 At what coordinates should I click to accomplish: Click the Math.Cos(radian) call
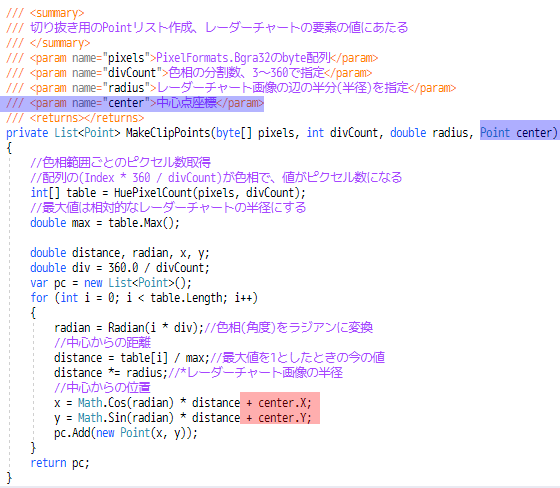point(126,403)
